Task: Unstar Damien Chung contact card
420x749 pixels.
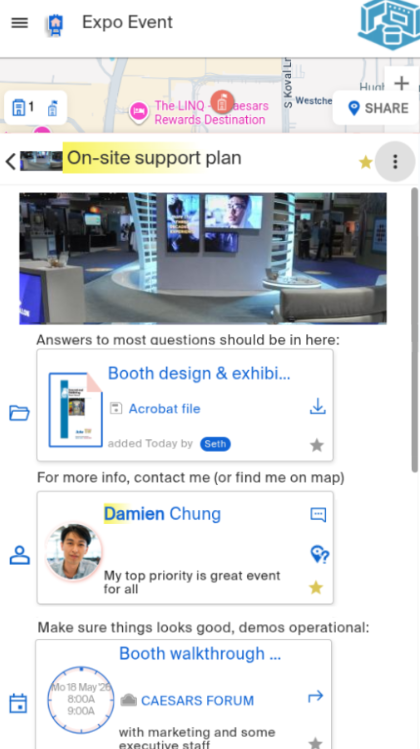Action: pyautogui.click(x=316, y=587)
